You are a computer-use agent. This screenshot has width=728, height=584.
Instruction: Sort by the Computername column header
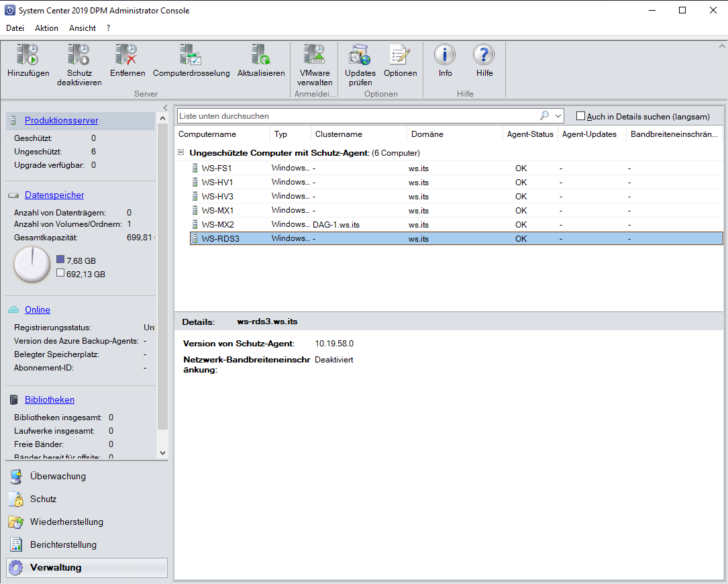click(x=222, y=134)
